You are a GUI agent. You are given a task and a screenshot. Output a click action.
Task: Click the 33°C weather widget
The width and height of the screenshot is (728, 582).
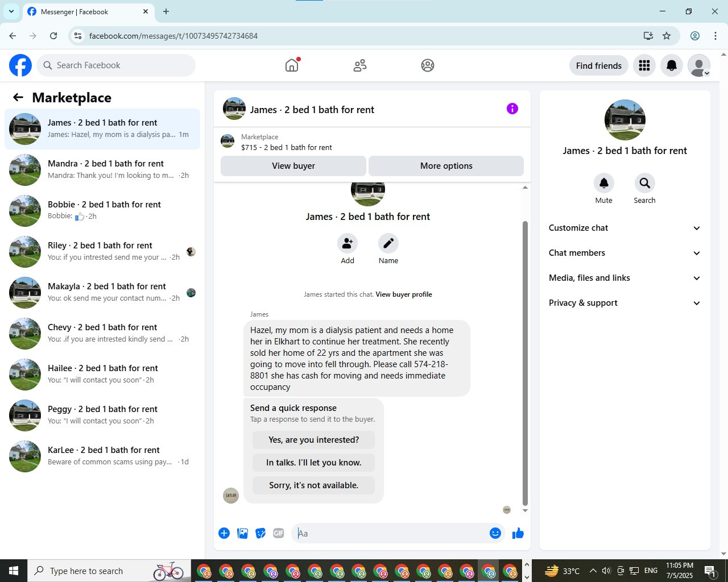tap(563, 571)
